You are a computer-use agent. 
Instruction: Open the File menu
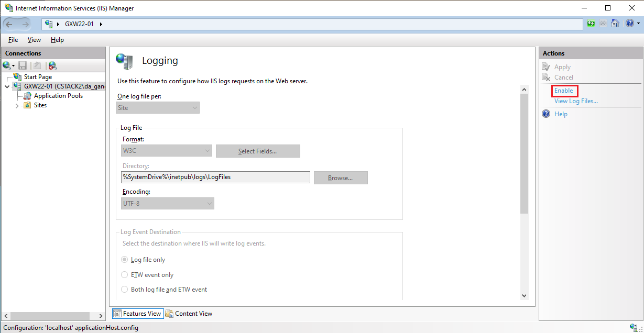tap(13, 40)
